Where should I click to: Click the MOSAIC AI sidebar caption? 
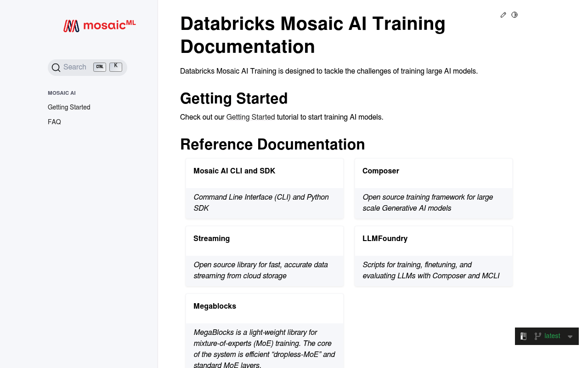click(62, 93)
